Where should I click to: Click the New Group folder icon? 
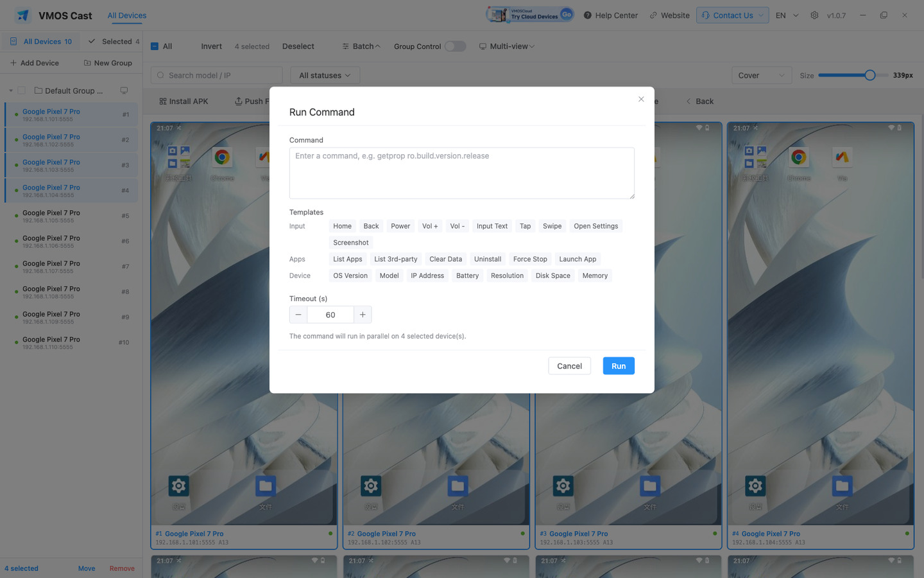pyautogui.click(x=87, y=63)
